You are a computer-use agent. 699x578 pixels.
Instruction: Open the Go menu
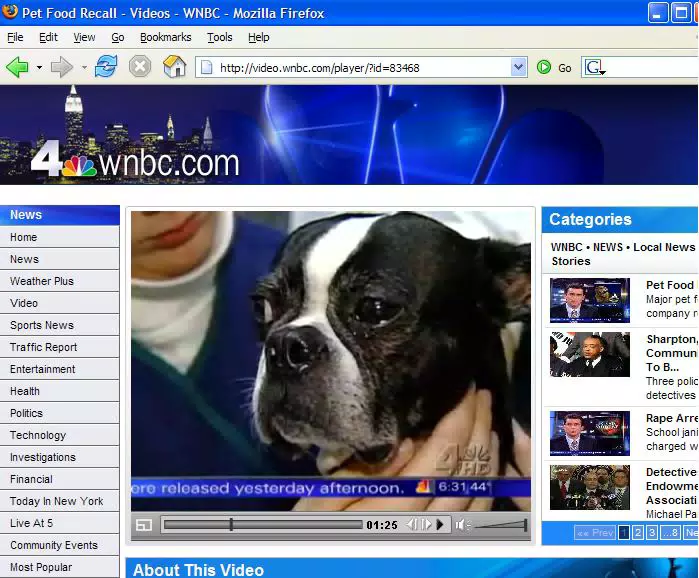click(118, 37)
